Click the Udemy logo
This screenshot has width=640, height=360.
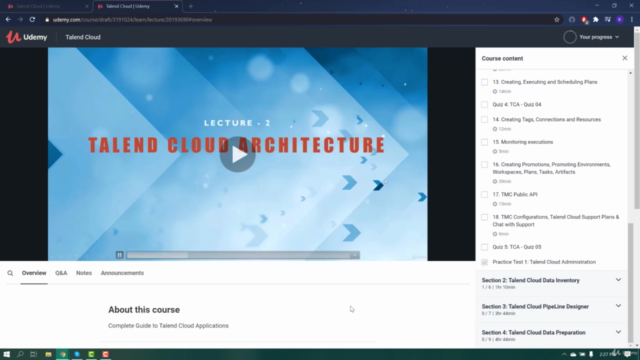pyautogui.click(x=27, y=37)
